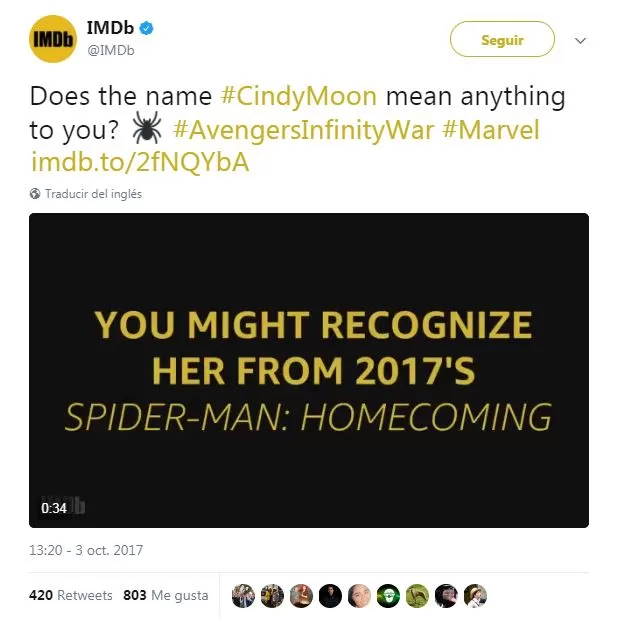Open the first liker avatar
Screen dimensions: 617x619
point(243,595)
